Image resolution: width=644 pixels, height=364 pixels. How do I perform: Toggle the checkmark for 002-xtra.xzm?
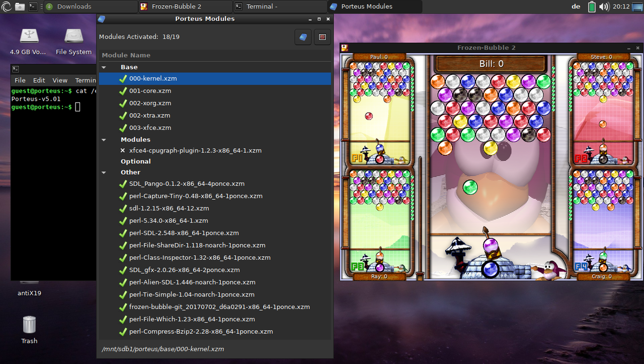(x=123, y=116)
